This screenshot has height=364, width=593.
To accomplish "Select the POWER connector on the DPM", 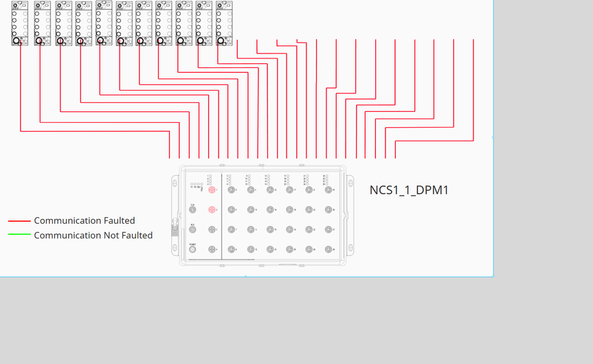I will pos(192,249).
